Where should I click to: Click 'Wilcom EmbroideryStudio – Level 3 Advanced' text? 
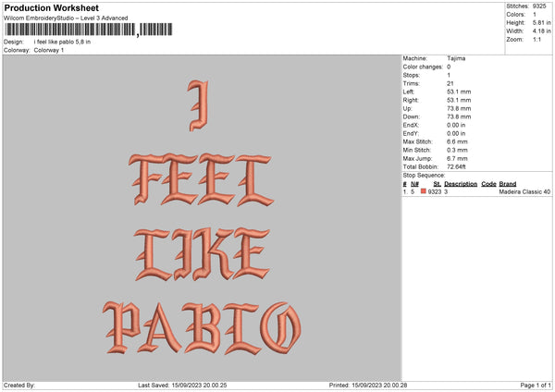[x=66, y=18]
